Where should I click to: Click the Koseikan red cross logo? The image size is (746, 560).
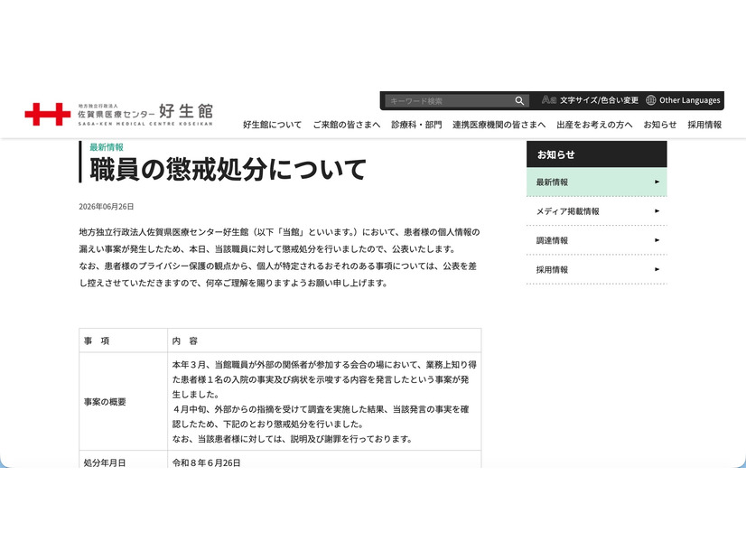pyautogui.click(x=48, y=114)
